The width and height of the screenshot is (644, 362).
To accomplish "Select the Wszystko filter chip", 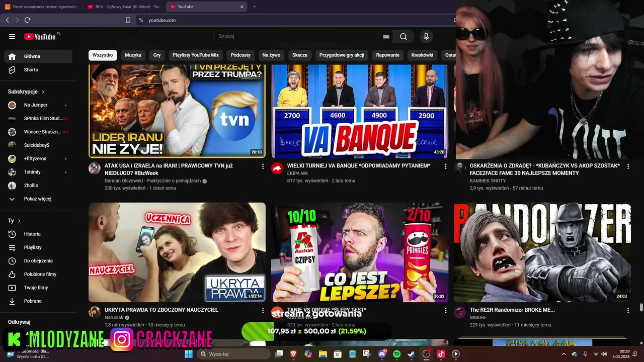I will coord(103,55).
